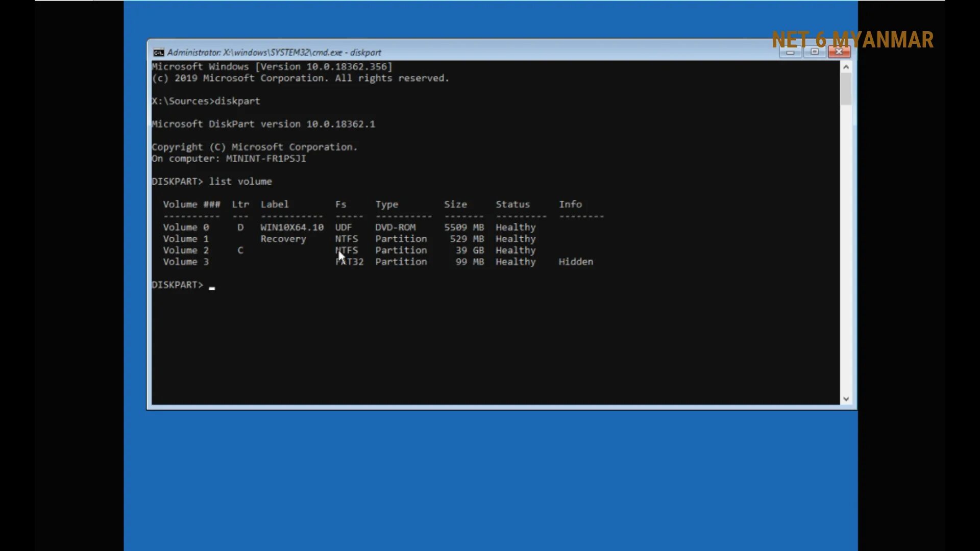Click the title bar text 'cmd.exe - diskpart'
Screen dimensions: 980x551
coord(347,52)
